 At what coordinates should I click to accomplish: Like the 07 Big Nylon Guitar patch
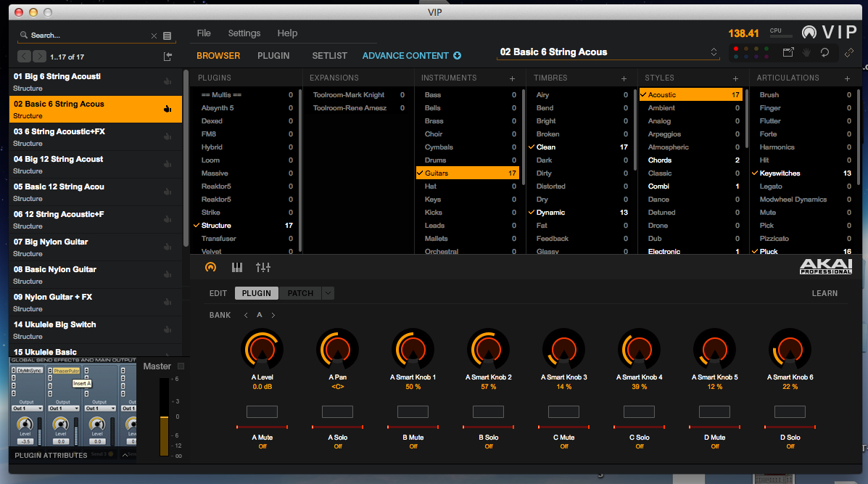[x=168, y=247]
